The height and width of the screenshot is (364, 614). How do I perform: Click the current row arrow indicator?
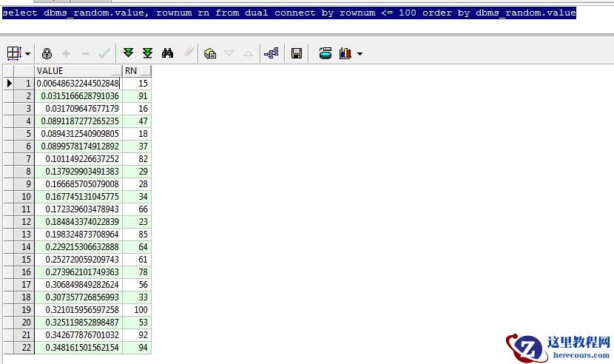click(9, 83)
